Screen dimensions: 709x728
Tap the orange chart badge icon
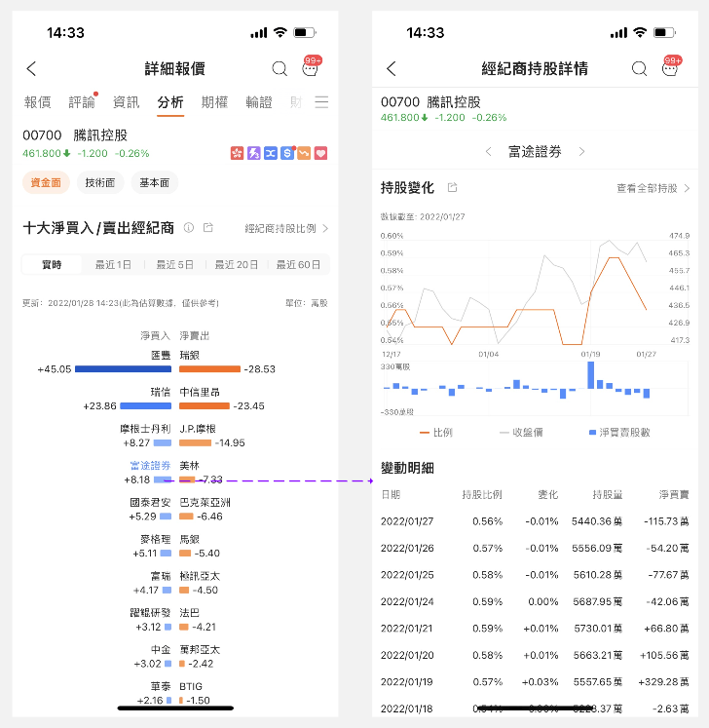coord(304,153)
